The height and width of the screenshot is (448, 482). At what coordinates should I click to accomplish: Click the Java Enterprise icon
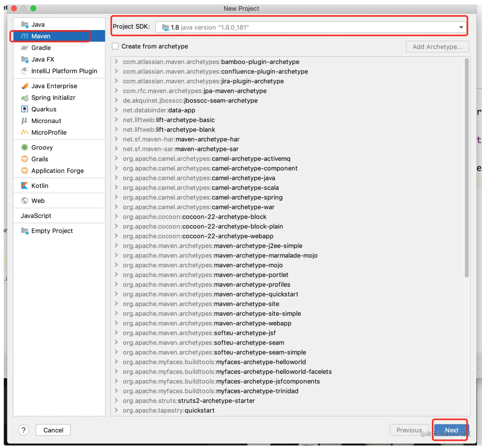[25, 86]
